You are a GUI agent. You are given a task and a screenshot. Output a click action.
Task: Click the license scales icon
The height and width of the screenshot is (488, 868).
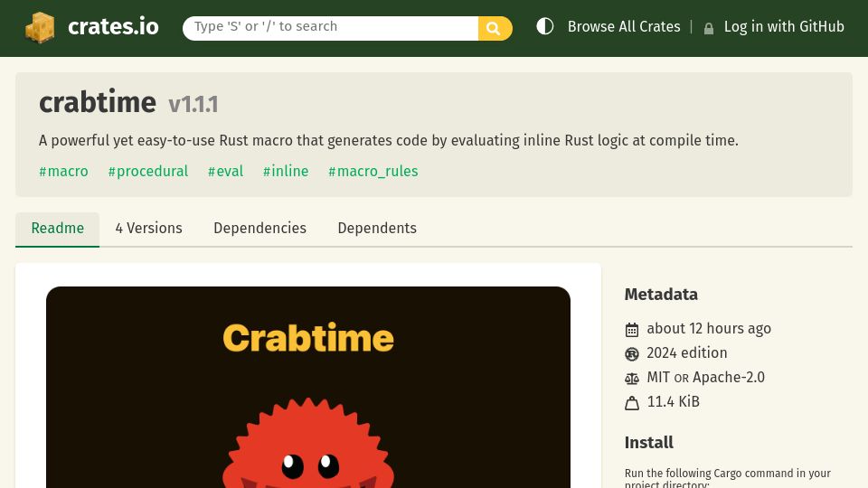click(632, 379)
